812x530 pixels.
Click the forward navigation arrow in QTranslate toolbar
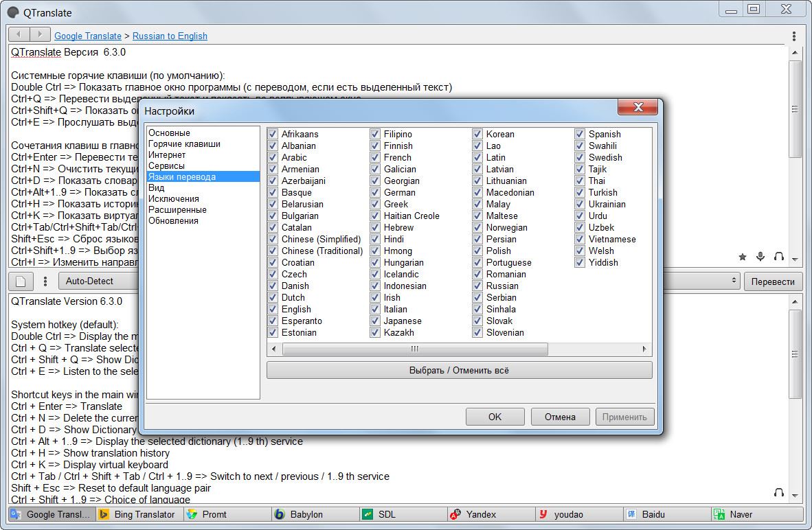point(39,35)
